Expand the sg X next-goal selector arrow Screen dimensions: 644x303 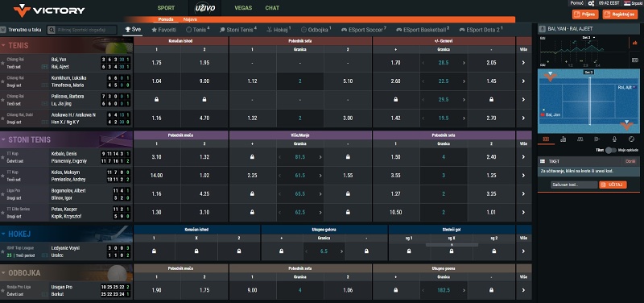click(x=452, y=244)
